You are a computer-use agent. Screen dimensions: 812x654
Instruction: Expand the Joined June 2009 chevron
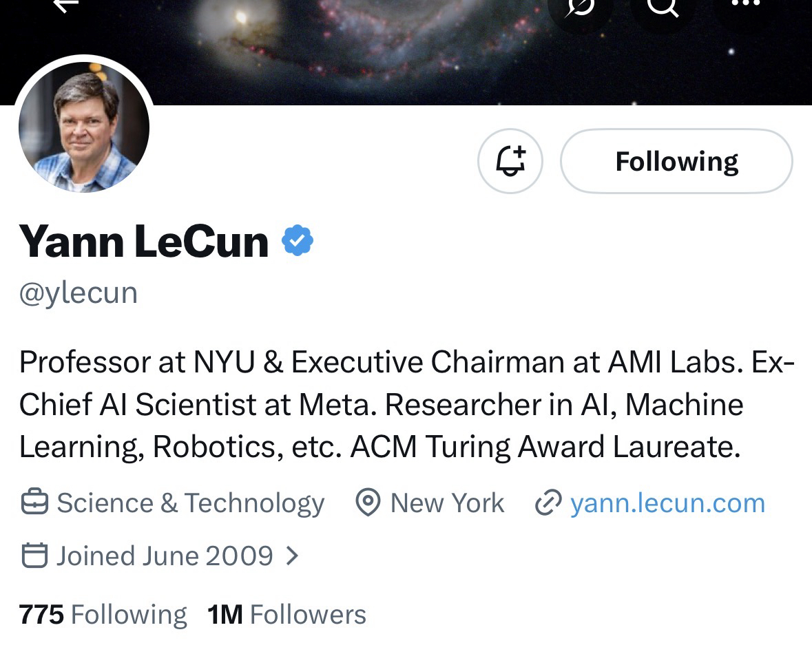coord(293,556)
